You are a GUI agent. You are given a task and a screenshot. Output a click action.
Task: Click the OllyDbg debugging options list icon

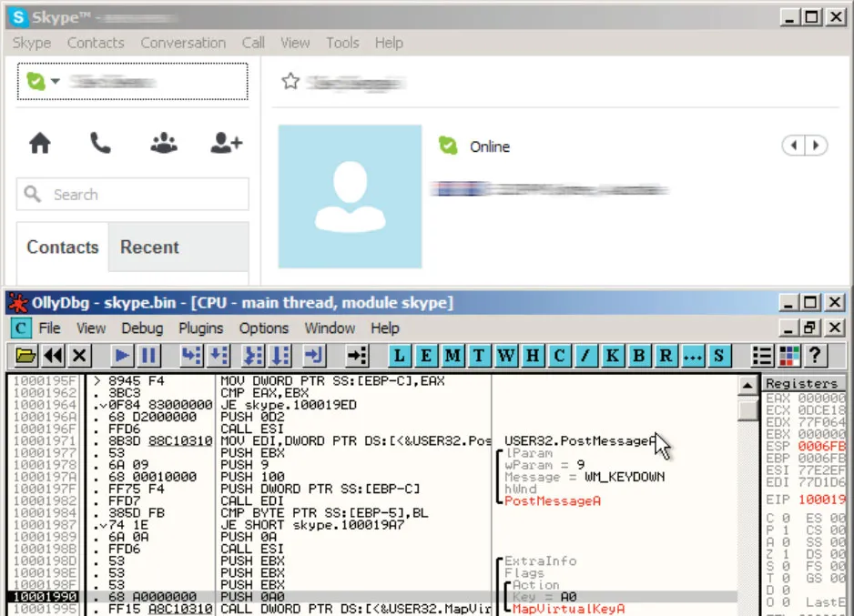click(762, 356)
